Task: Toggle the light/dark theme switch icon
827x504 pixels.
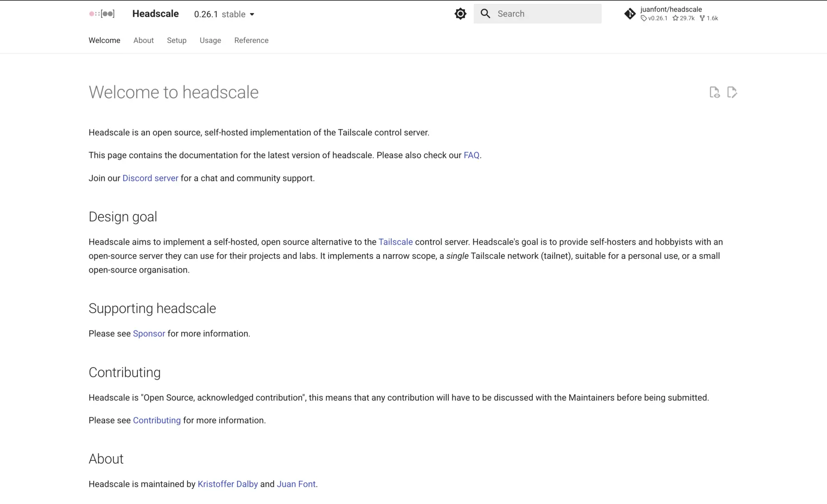Action: pyautogui.click(x=460, y=14)
